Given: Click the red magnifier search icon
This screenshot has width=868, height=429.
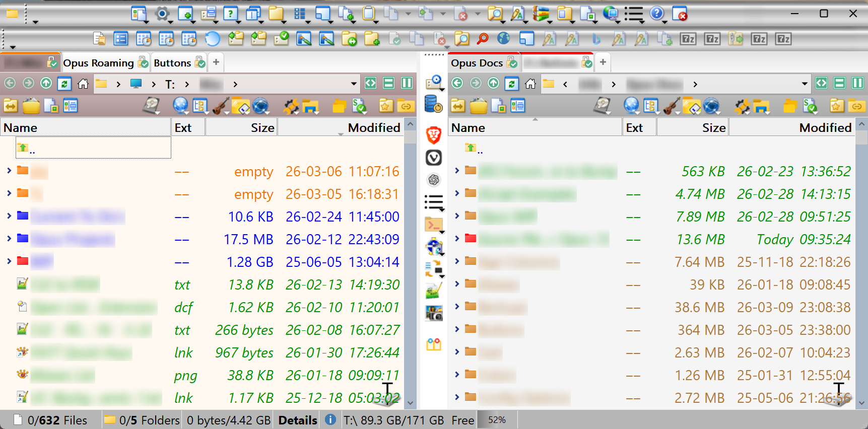Looking at the screenshot, I should (483, 39).
